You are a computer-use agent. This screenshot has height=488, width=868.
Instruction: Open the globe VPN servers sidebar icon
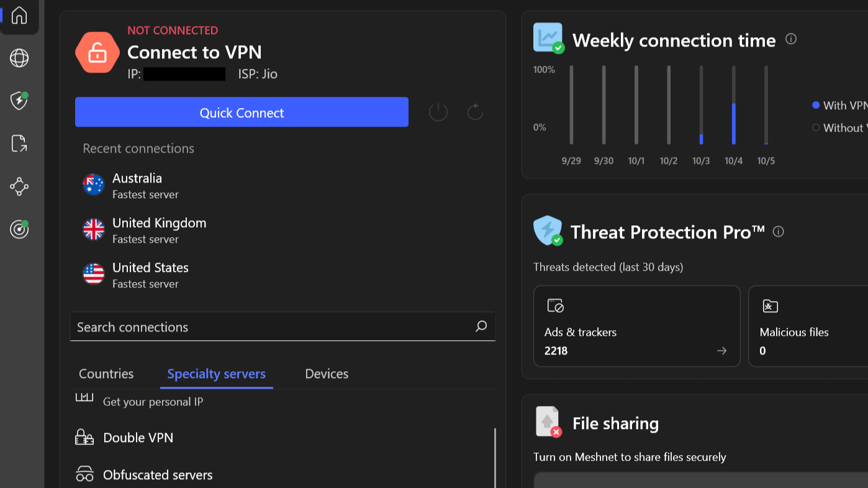(x=19, y=58)
